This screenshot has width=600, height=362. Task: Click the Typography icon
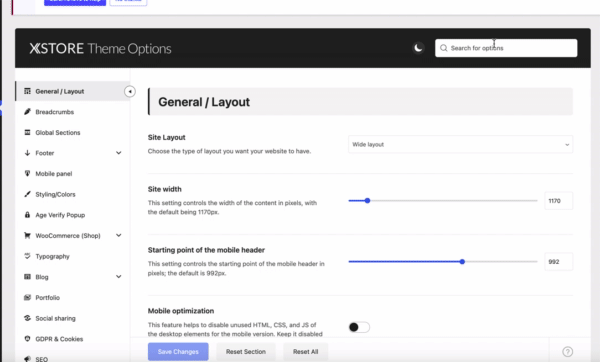(x=27, y=256)
